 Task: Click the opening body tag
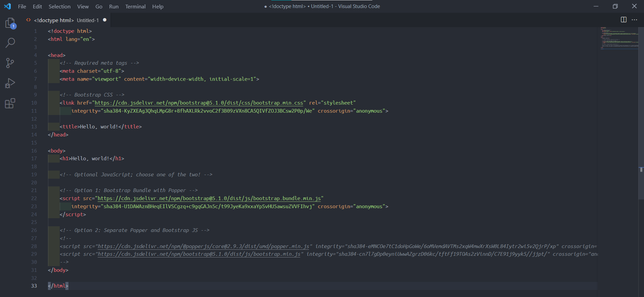point(57,151)
